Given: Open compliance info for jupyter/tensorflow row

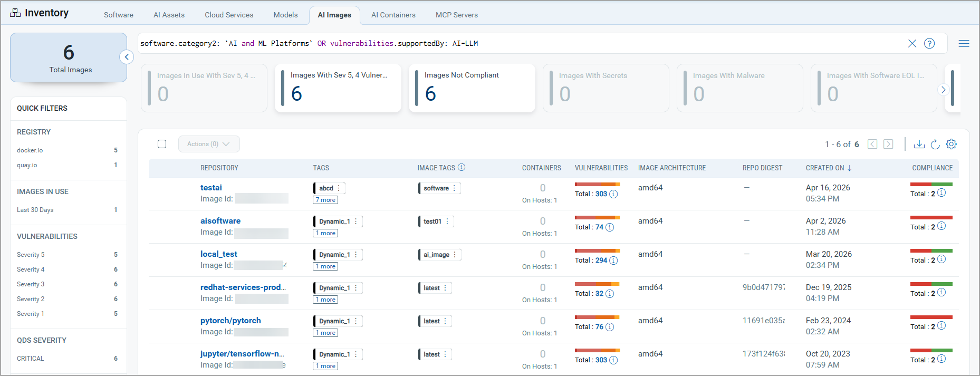Looking at the screenshot, I should (x=941, y=359).
